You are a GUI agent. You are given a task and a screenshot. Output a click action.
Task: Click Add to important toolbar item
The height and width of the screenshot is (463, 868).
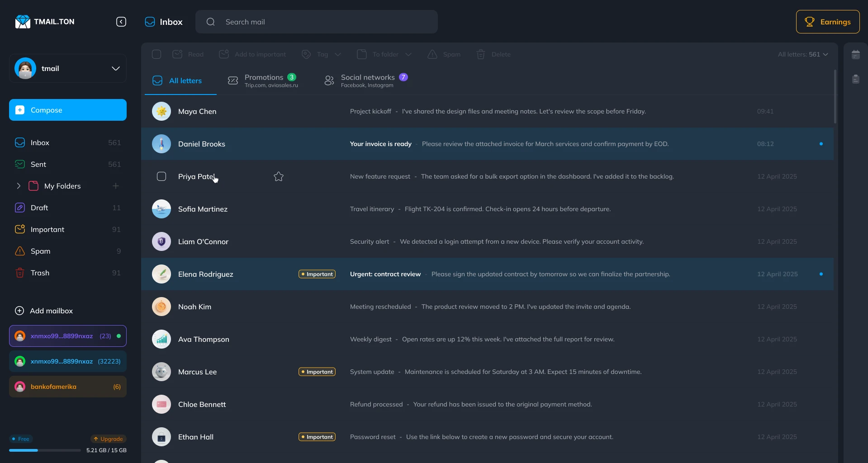[x=252, y=54]
